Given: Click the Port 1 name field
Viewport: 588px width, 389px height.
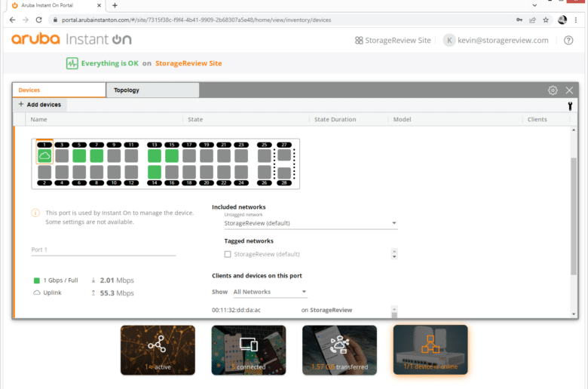Looking at the screenshot, I should (103, 250).
